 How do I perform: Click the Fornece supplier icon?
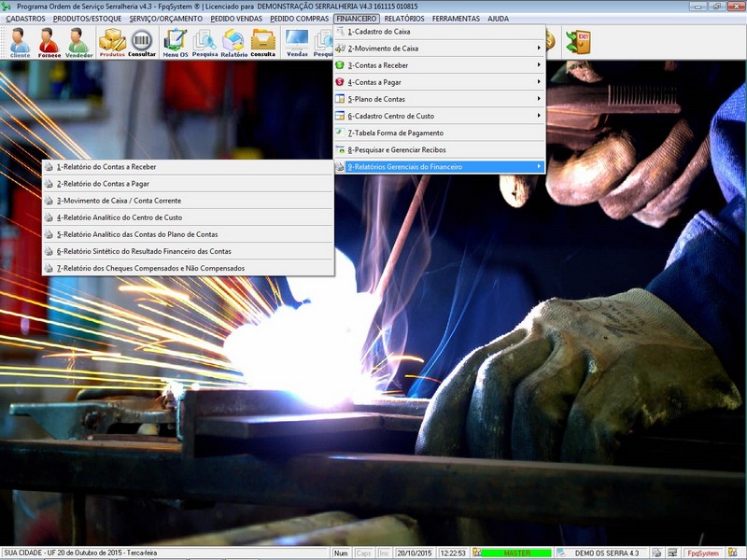pos(49,42)
